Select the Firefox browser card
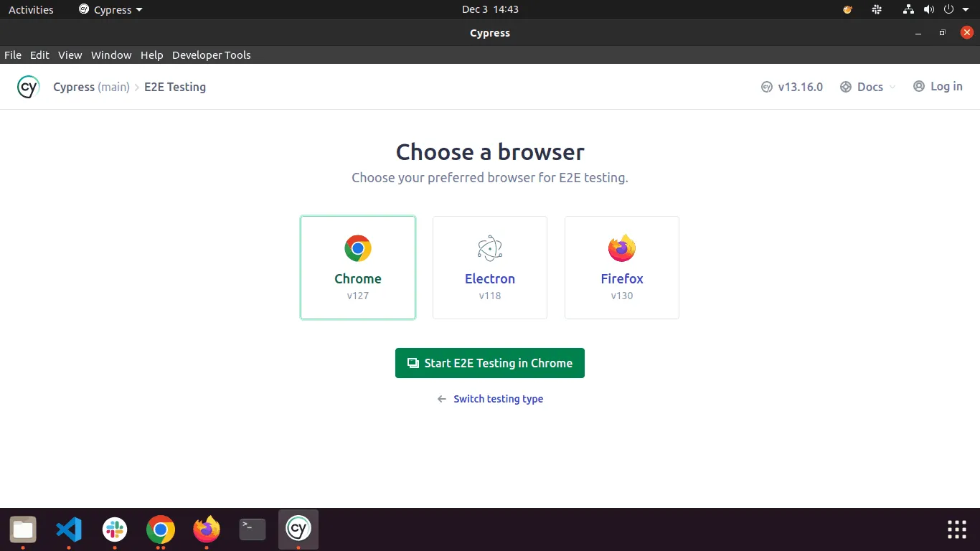 coord(622,268)
